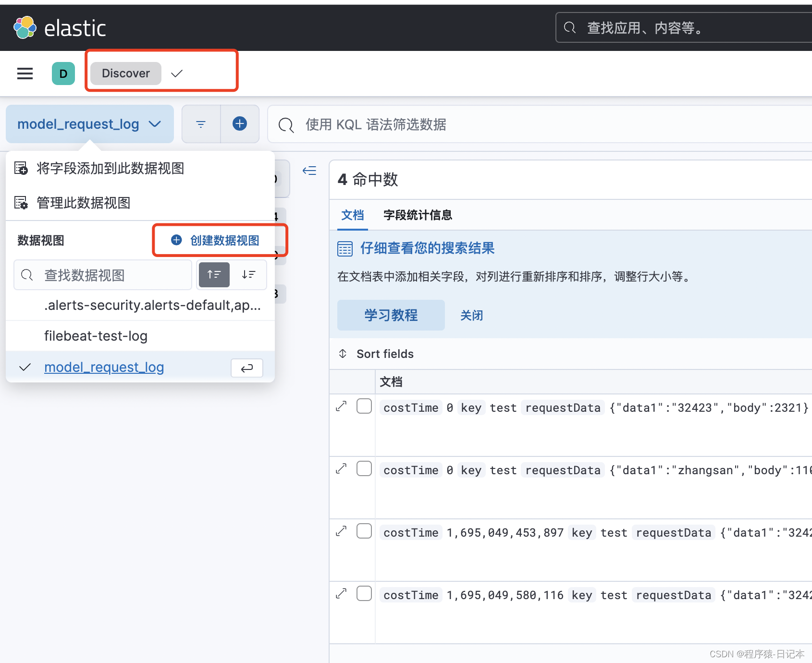This screenshot has width=812, height=663.
Task: Open the hamburger navigation menu
Action: [25, 74]
